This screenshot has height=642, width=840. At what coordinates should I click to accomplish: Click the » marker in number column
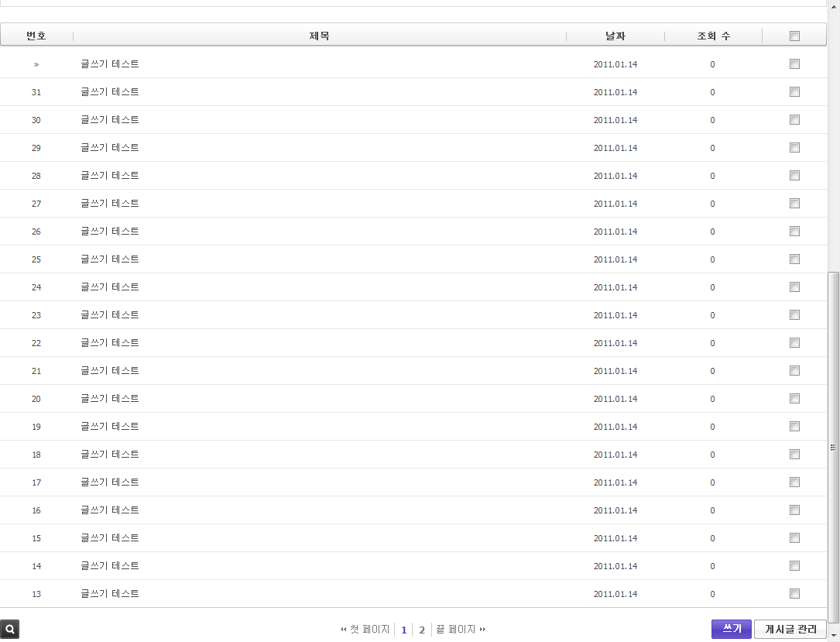[x=36, y=64]
